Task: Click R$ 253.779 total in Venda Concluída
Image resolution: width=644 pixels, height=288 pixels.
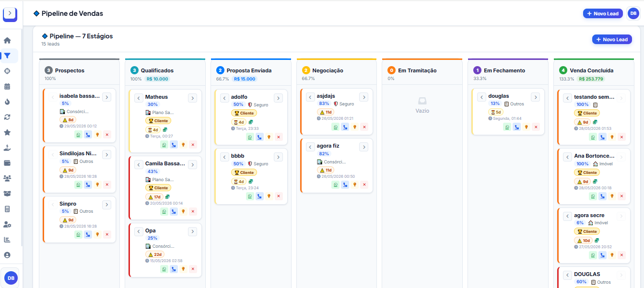Action: 591,79
